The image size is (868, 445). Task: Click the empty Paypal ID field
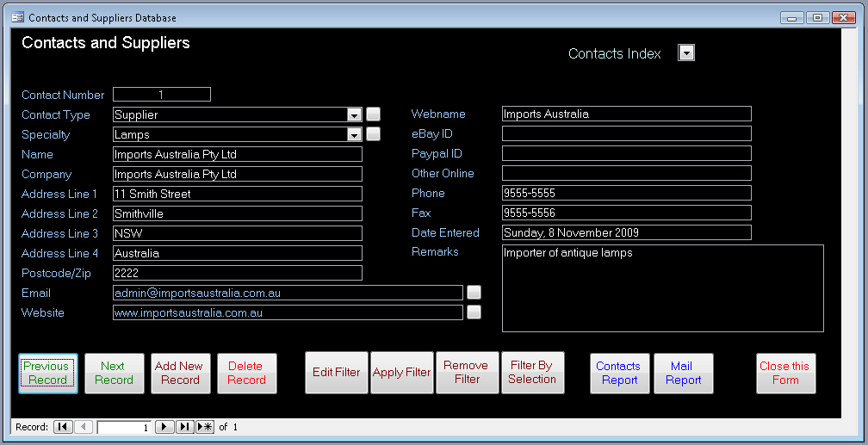[x=627, y=153]
